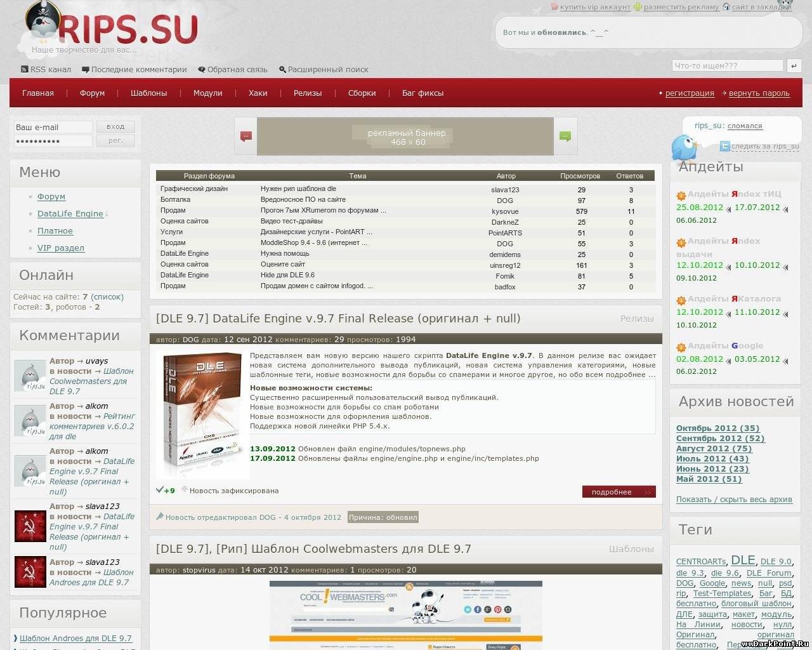Expand DataLife Engine sidebar submenu
Screen dimensions: 812x650
click(70, 213)
